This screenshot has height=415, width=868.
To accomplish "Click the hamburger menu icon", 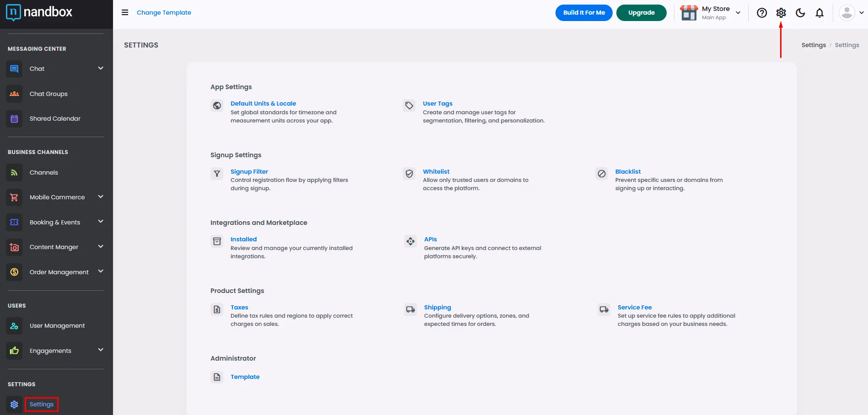I will (x=124, y=12).
